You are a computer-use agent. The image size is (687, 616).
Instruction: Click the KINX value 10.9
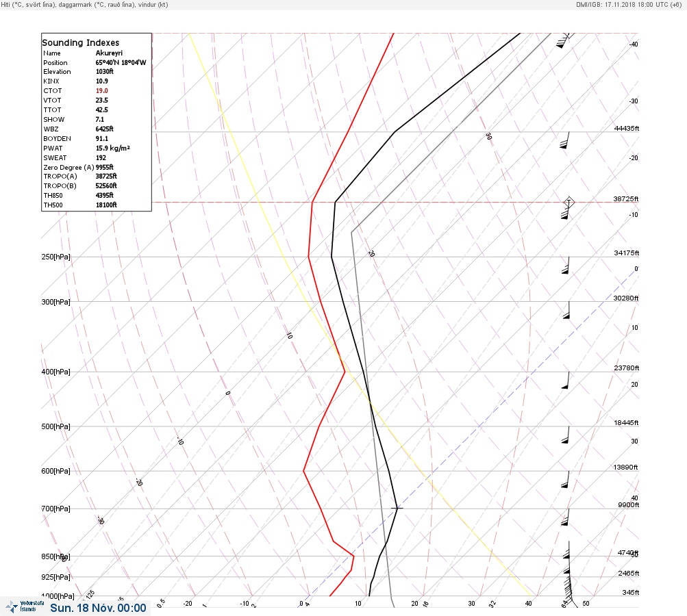point(101,81)
